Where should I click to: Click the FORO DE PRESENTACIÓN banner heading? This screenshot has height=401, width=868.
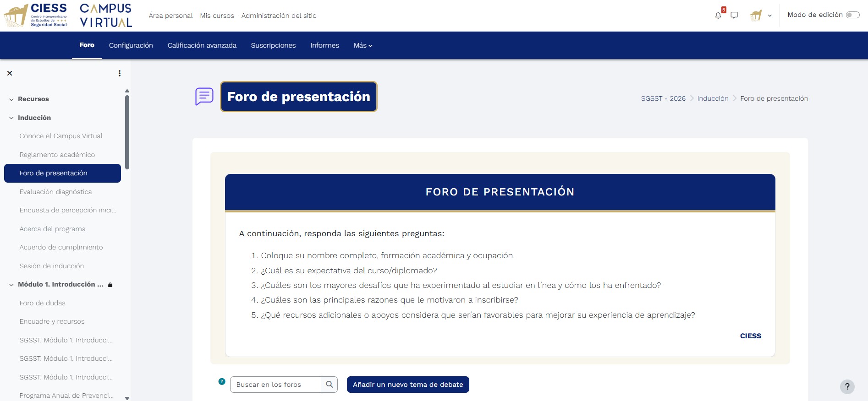(x=500, y=192)
